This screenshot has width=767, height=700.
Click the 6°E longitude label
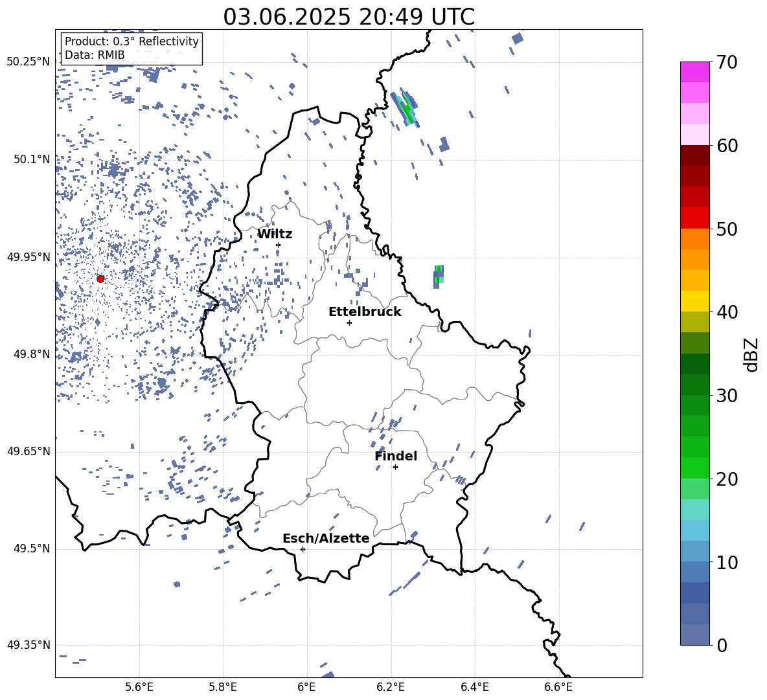[306, 687]
